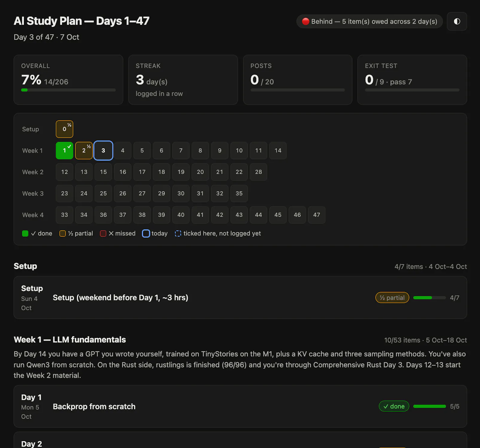
Task: Open the Streak stat card
Action: (x=183, y=80)
